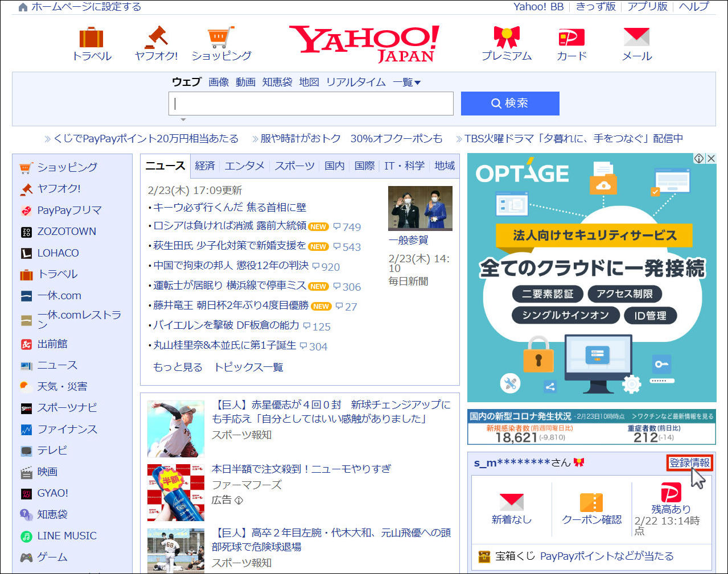This screenshot has width=728, height=574.
Task: Click the Premium ribbon icon
Action: (506, 38)
